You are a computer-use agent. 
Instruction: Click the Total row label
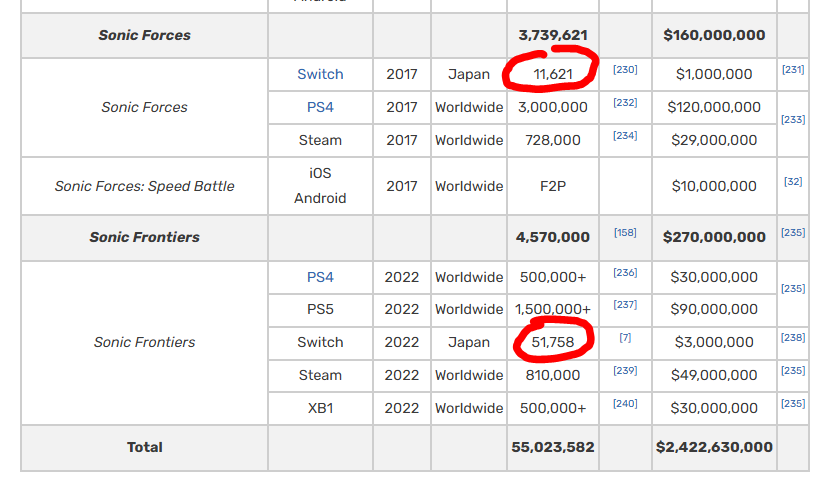pos(144,447)
